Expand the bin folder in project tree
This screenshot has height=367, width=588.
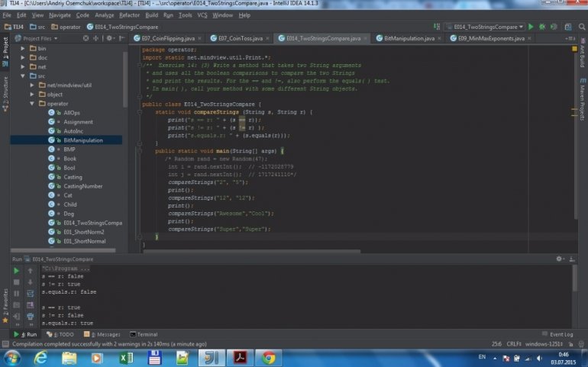(x=24, y=48)
